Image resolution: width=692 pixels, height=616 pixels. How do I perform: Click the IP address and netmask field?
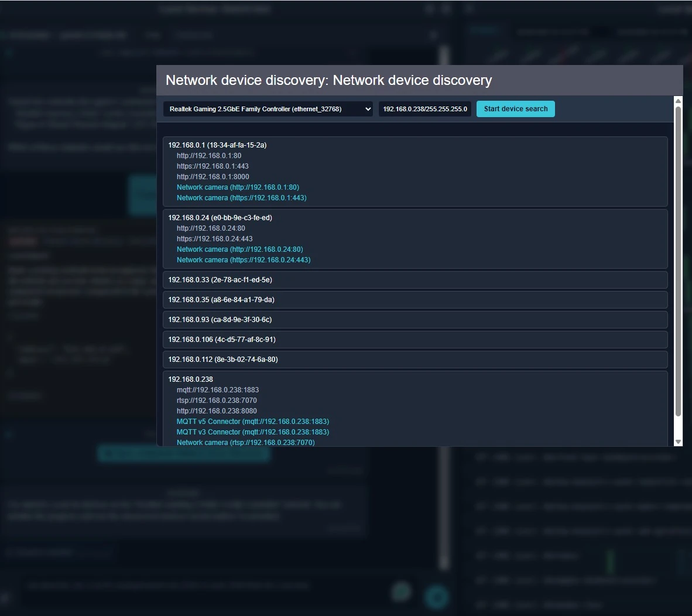[424, 109]
